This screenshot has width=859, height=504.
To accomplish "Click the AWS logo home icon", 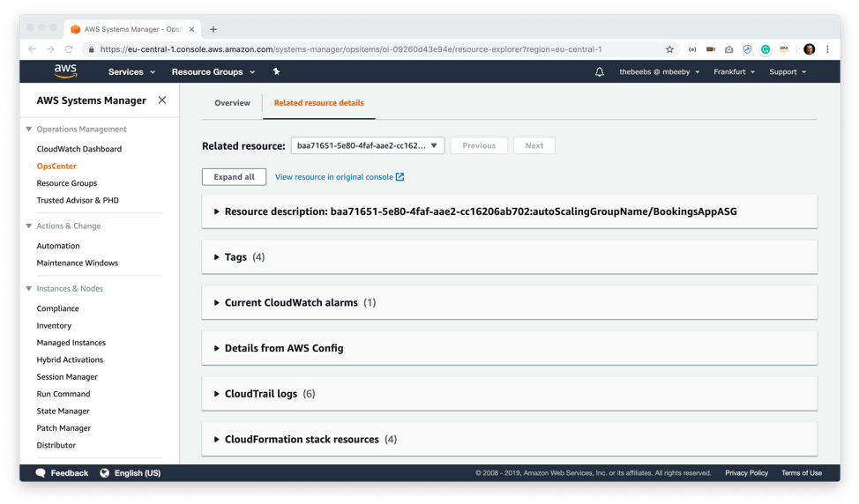I will click(65, 71).
